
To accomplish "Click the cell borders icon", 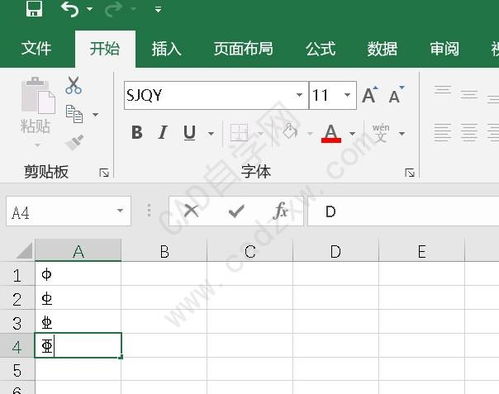I will click(x=239, y=133).
